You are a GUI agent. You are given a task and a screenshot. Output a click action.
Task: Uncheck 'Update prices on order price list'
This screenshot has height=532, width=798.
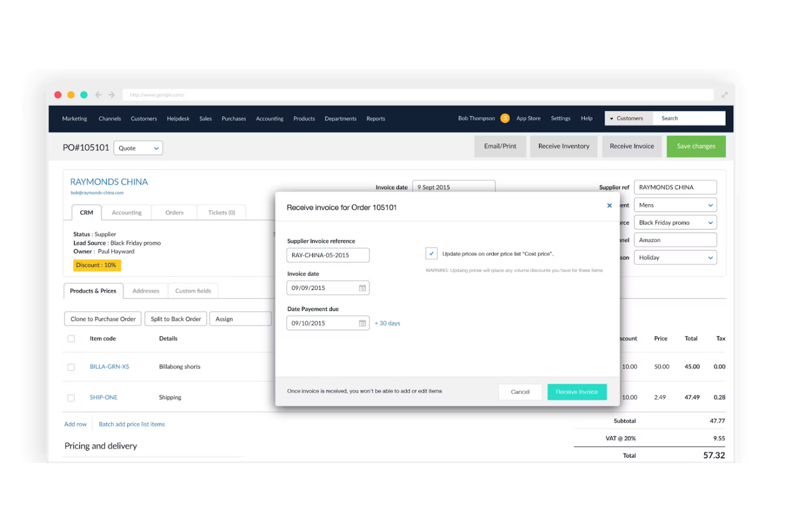pos(431,253)
